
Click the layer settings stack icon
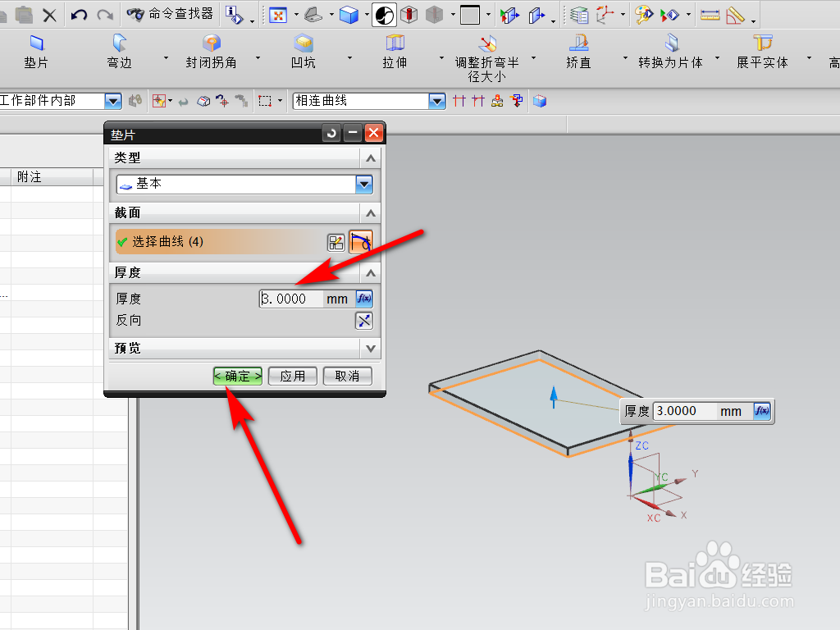click(579, 15)
